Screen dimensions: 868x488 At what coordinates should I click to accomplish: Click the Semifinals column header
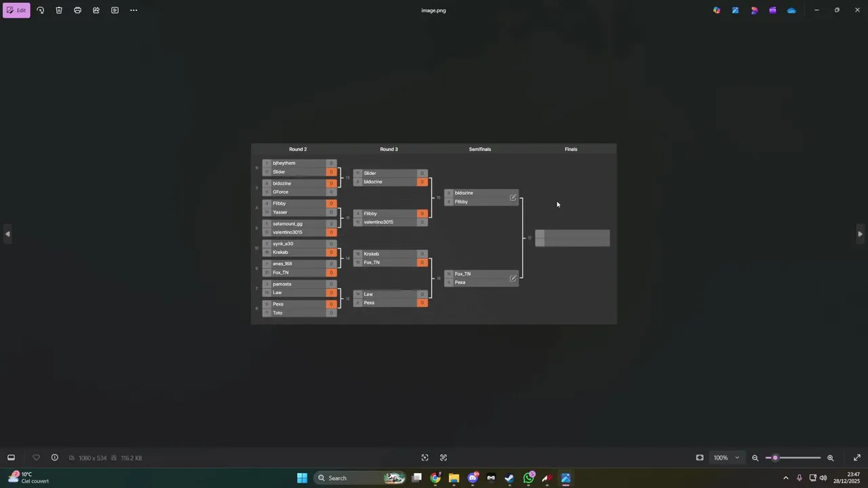coord(480,149)
